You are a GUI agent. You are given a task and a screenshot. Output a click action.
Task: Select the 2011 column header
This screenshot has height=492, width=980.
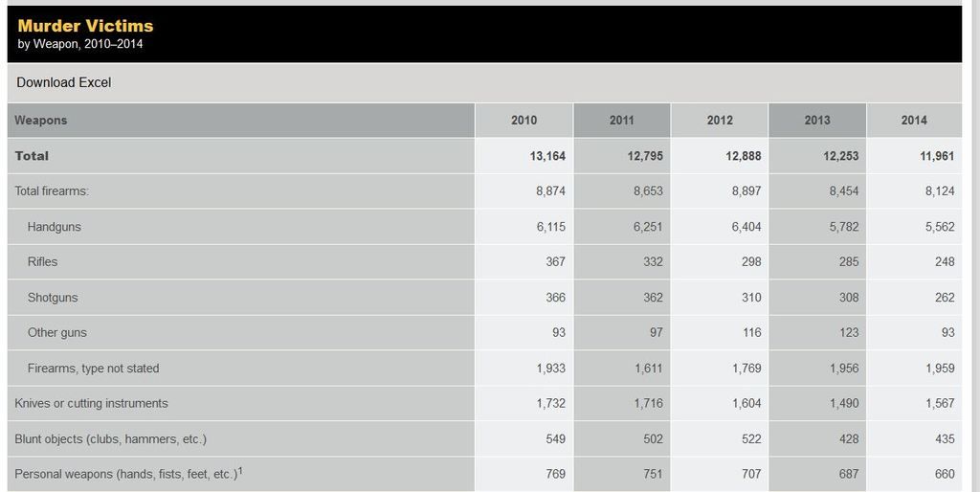621,121
